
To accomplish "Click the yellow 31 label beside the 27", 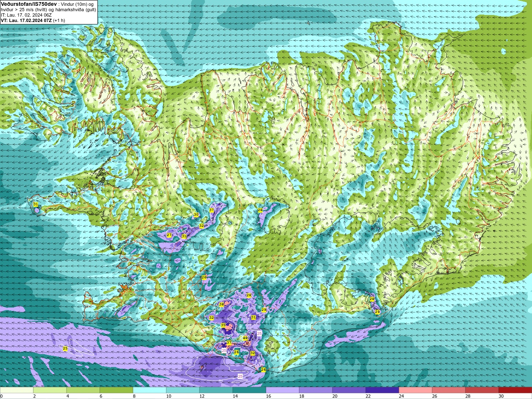I will click(x=184, y=236).
